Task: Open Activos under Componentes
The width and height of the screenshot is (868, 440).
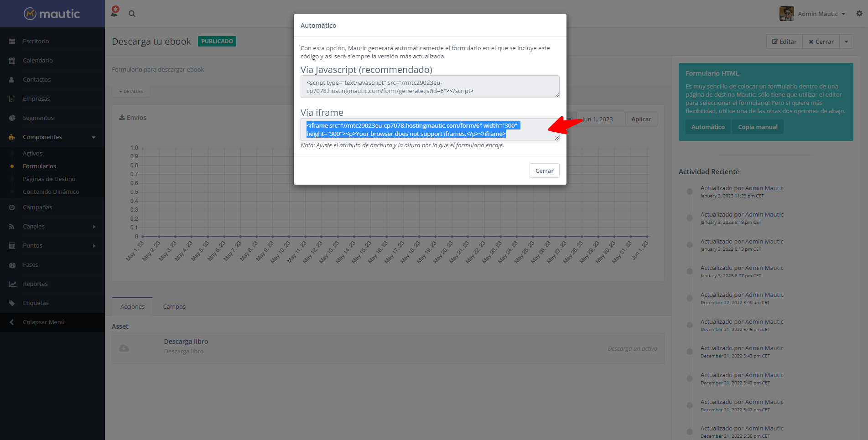Action: pos(33,154)
